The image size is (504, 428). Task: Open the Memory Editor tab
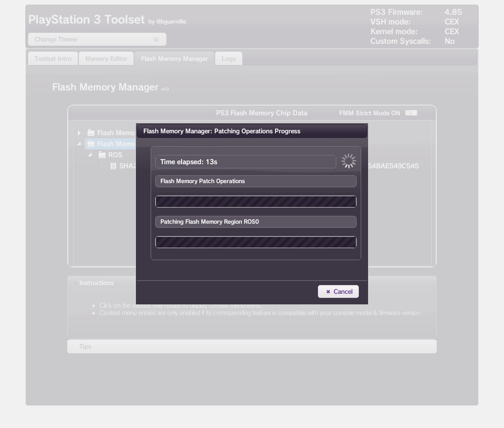[x=106, y=59]
